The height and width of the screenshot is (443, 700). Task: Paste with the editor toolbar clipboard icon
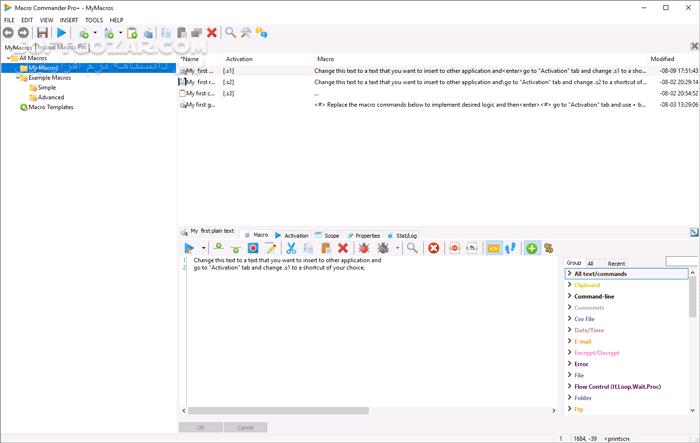tap(326, 248)
